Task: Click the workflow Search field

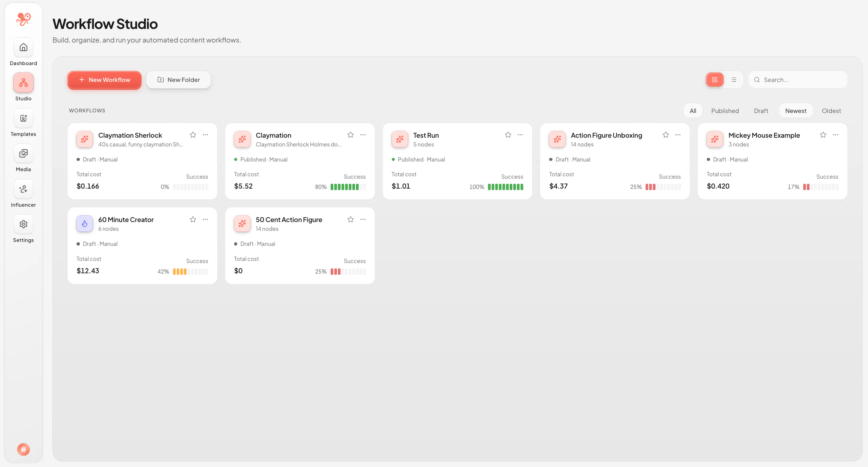Action: (x=798, y=80)
